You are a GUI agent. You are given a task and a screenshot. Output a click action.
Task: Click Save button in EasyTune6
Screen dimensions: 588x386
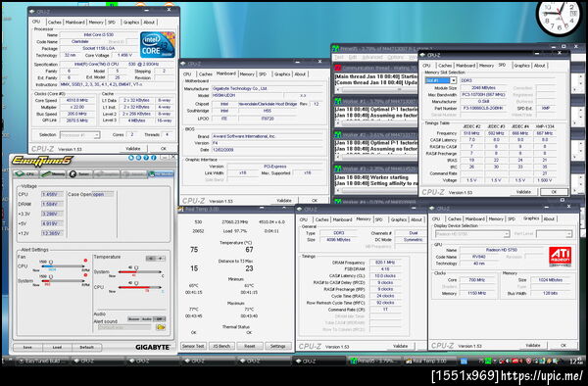[27, 347]
